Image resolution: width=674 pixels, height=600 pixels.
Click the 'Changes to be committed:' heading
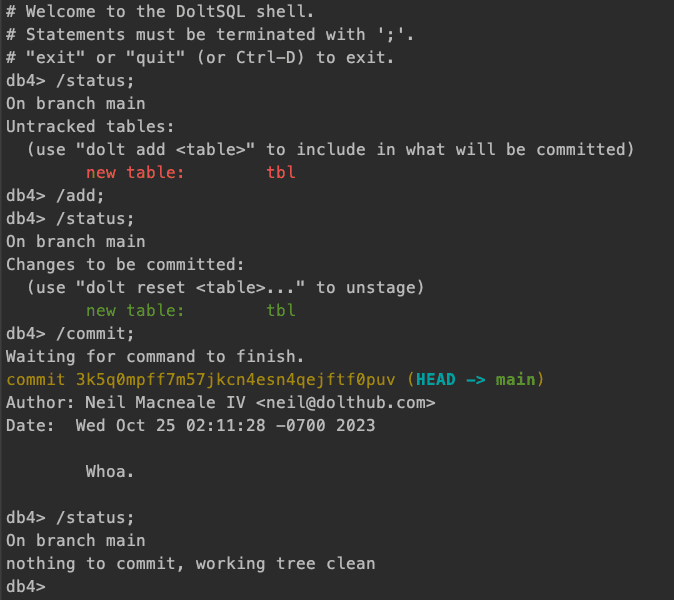(125, 264)
